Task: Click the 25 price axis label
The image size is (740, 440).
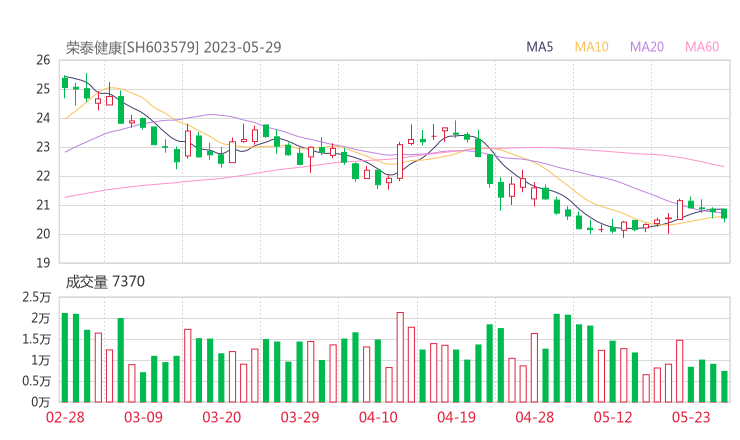Action: point(43,89)
